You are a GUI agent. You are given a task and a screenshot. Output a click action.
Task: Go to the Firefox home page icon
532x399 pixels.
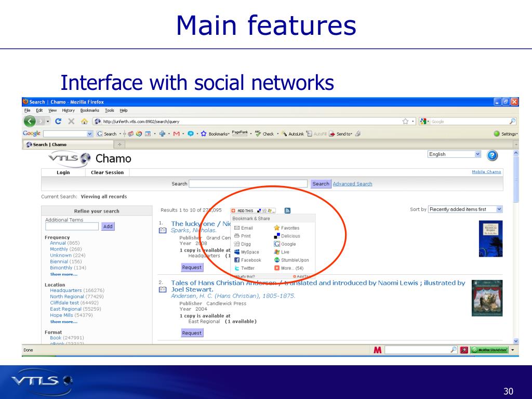84,121
